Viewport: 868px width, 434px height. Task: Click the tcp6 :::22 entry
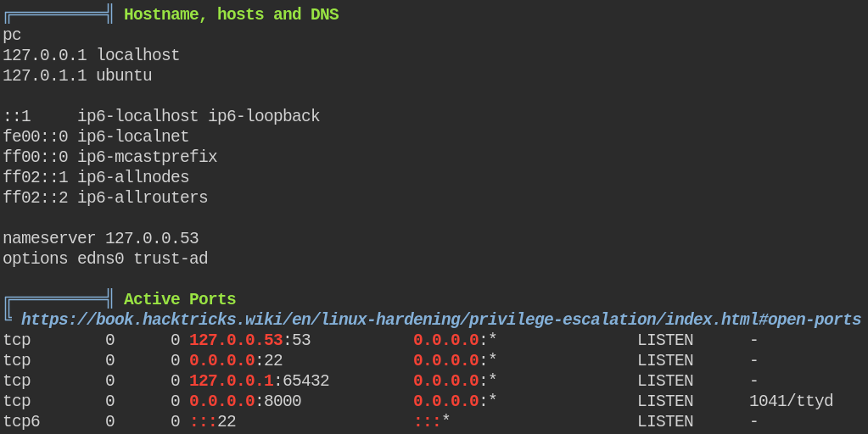[213, 422]
